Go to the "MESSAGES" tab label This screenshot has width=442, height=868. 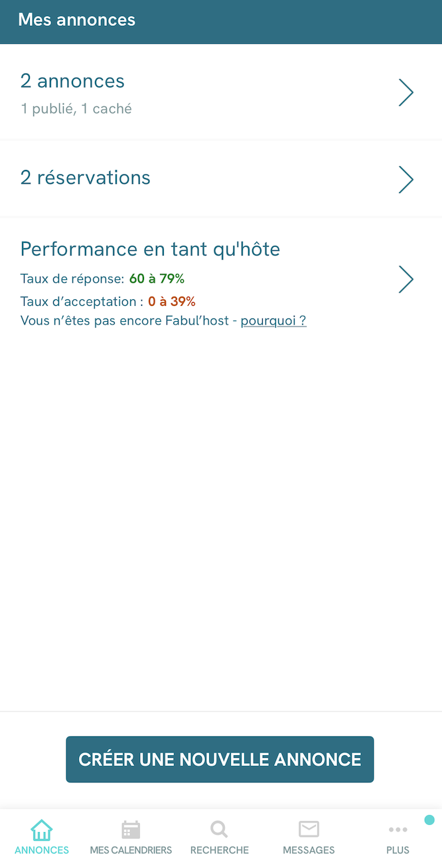coord(309,850)
